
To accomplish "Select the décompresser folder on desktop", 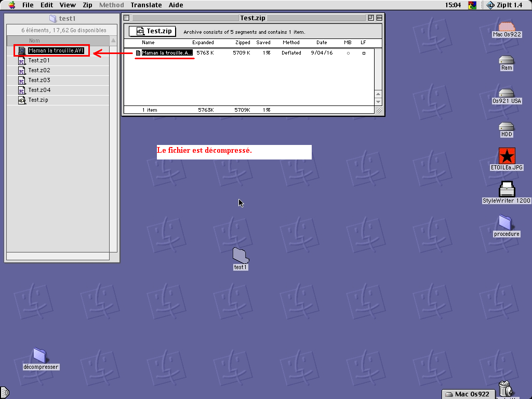I will click(x=41, y=355).
